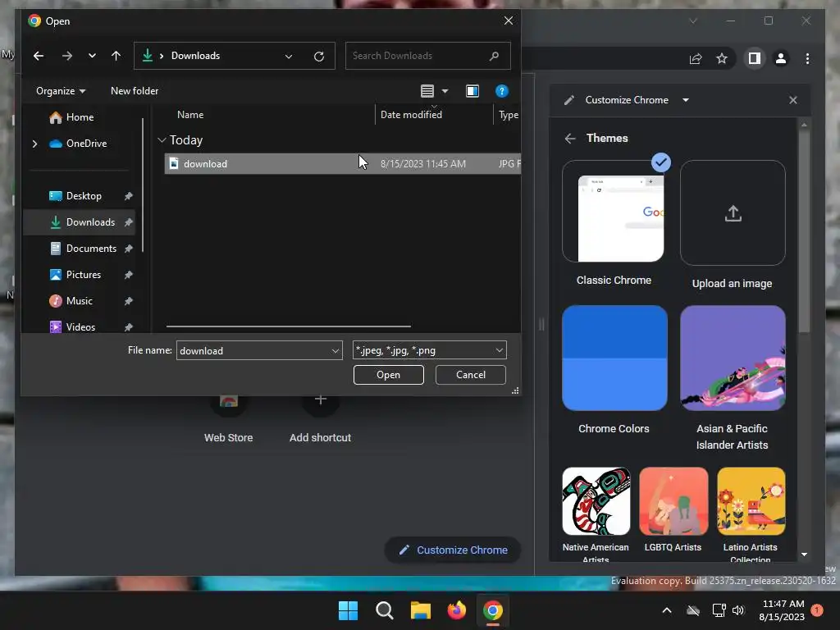Open recent locations dropdown arrow
The image size is (840, 630).
pyautogui.click(x=92, y=56)
